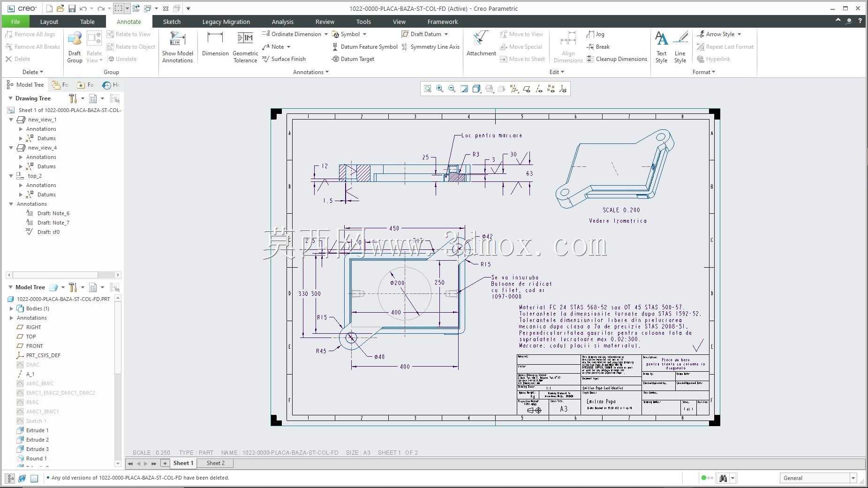Click the Dimension tool
Screen dimensions: 868x488
(x=215, y=45)
